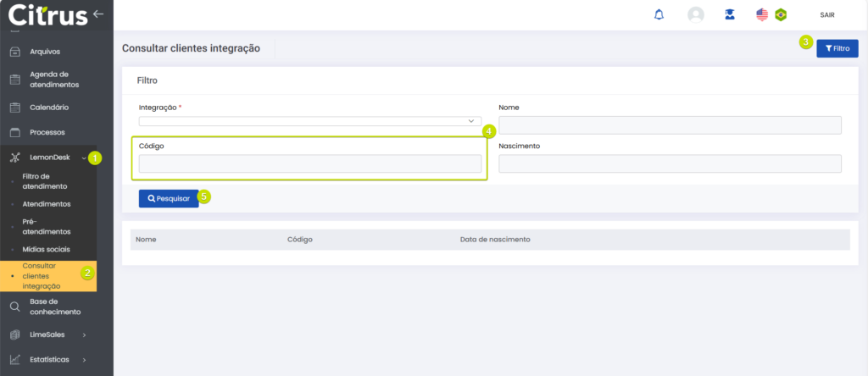Switch language using the US flag
This screenshot has height=376, width=868.
coord(762,14)
